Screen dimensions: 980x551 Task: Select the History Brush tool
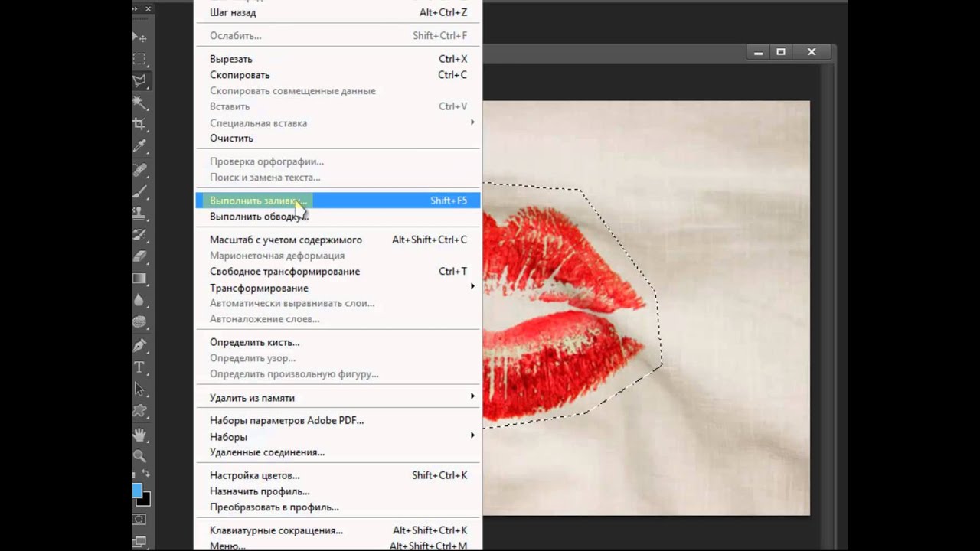coord(140,235)
